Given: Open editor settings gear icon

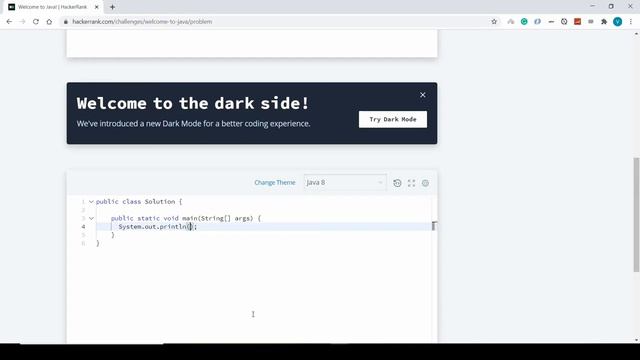Looking at the screenshot, I should [x=425, y=183].
